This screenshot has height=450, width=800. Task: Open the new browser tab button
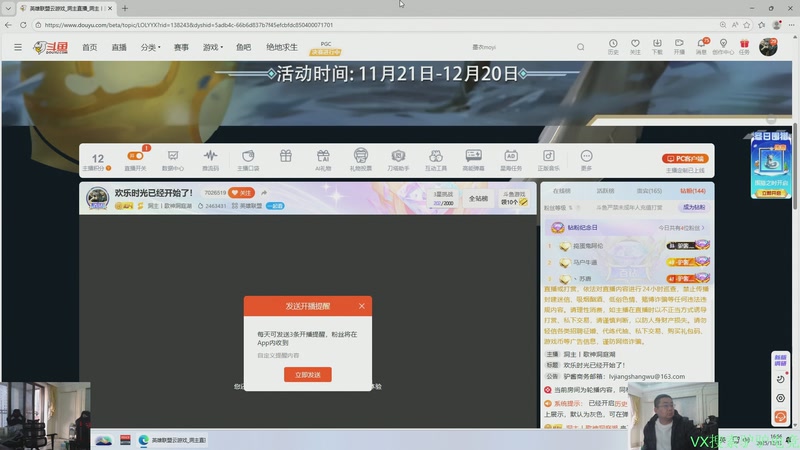125,8
